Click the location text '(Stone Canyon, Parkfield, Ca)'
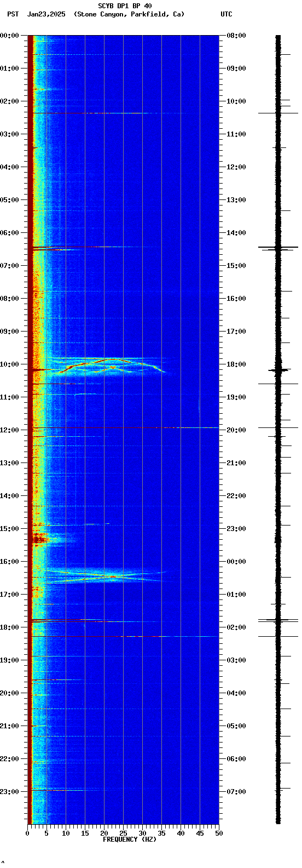The image size is (302, 868). click(129, 14)
